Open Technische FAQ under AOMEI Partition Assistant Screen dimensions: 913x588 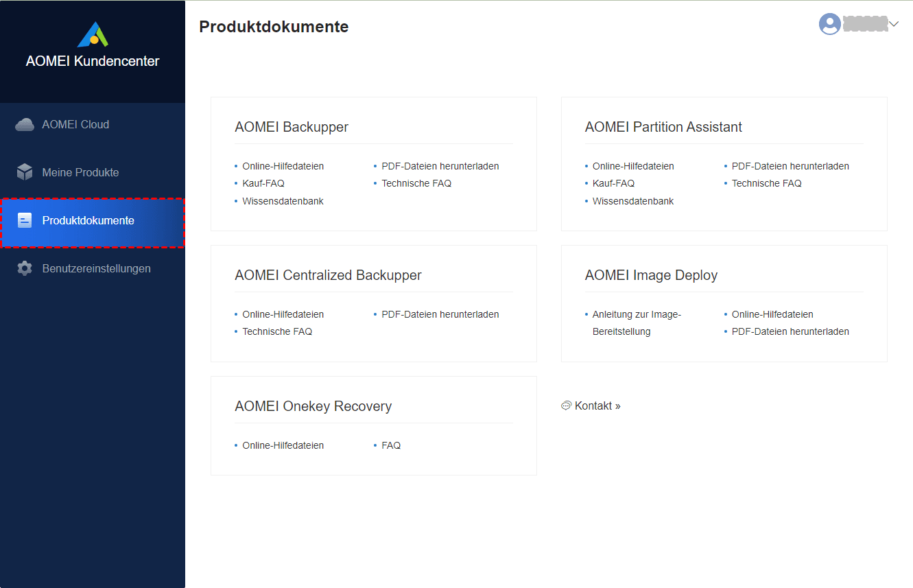coord(766,183)
